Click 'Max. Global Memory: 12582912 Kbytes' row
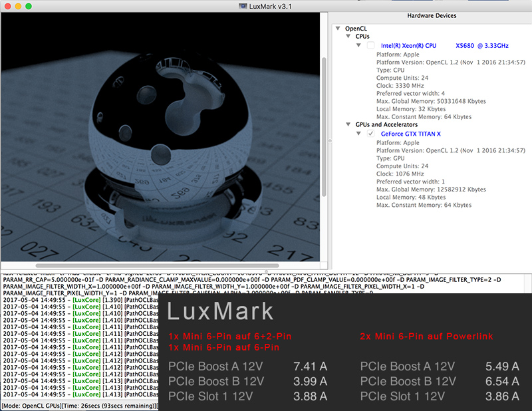532x411 pixels. point(431,190)
